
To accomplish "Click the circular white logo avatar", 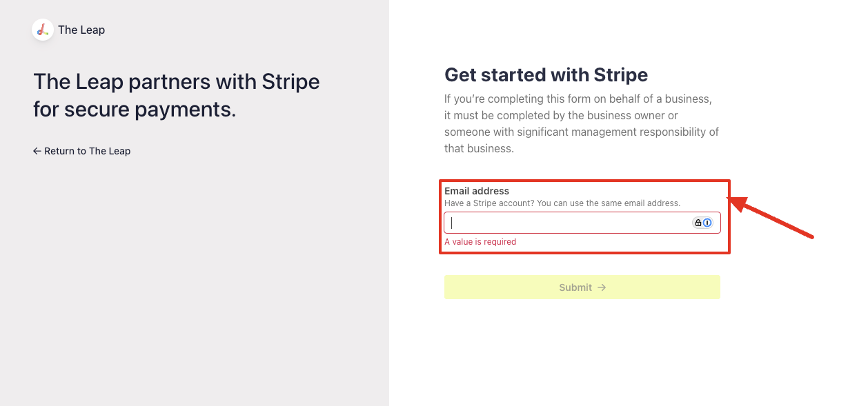I will 42,30.
